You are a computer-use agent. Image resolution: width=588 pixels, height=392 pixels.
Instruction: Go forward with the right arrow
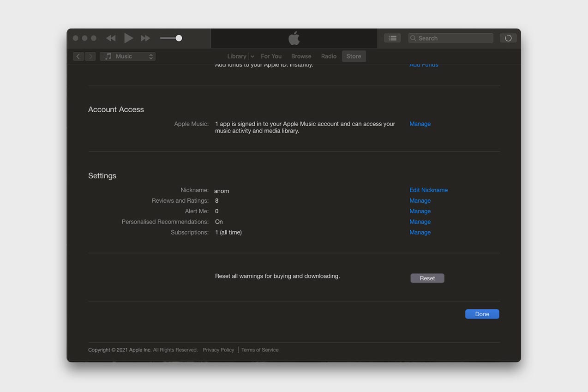90,56
